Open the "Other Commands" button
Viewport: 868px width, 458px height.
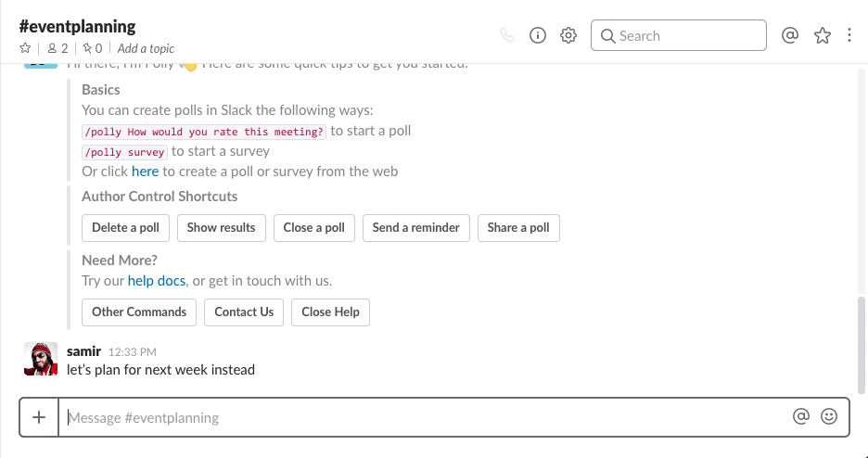[139, 312]
